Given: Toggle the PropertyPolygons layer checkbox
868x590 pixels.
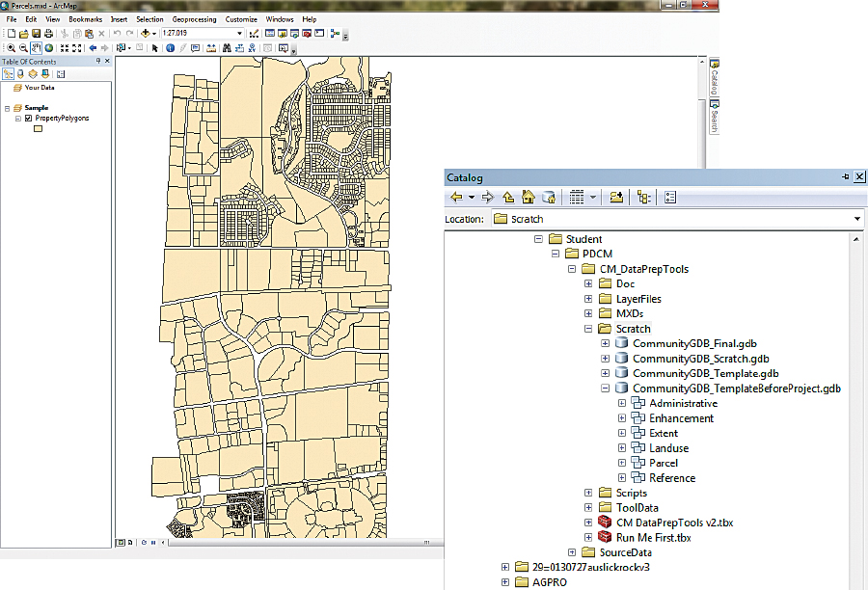Looking at the screenshot, I should 28,118.
